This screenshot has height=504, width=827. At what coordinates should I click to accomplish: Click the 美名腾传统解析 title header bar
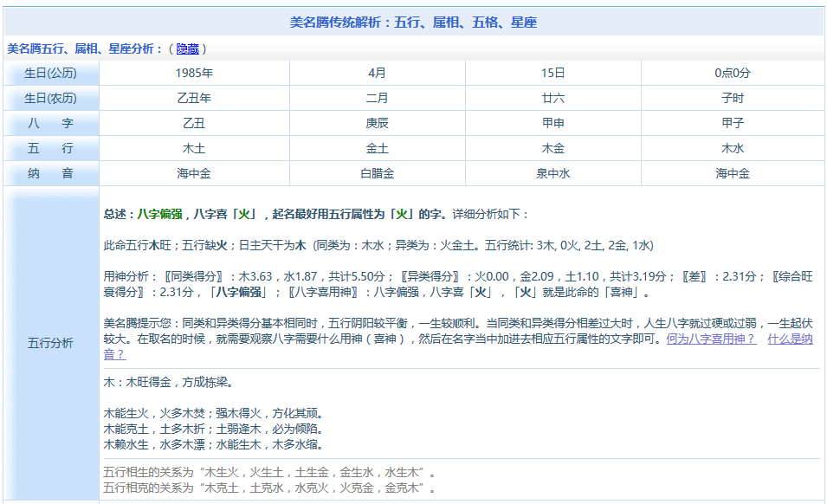tap(413, 23)
